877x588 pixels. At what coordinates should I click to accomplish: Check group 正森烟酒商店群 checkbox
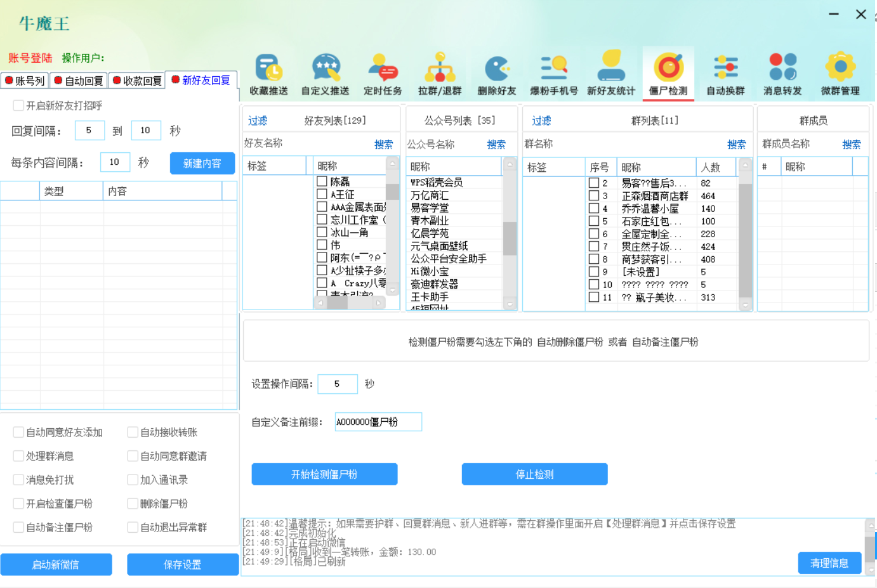coord(594,195)
